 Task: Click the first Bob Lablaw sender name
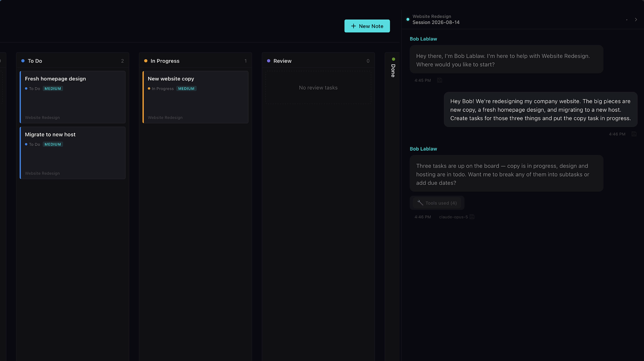(423, 39)
